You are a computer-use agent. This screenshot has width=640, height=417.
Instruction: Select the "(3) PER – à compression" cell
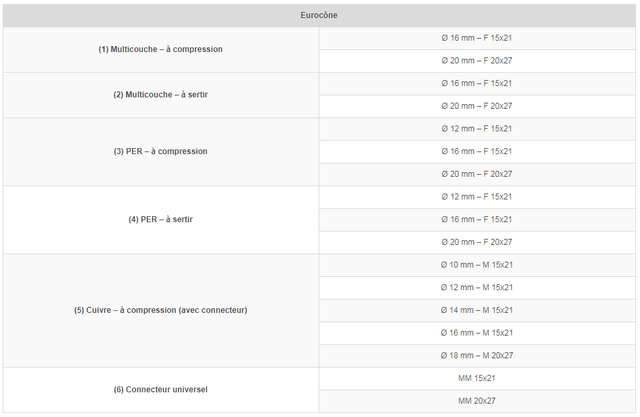(161, 151)
